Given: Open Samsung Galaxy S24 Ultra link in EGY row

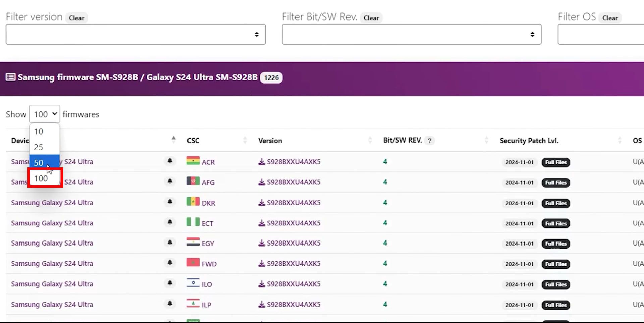Looking at the screenshot, I should 52,243.
